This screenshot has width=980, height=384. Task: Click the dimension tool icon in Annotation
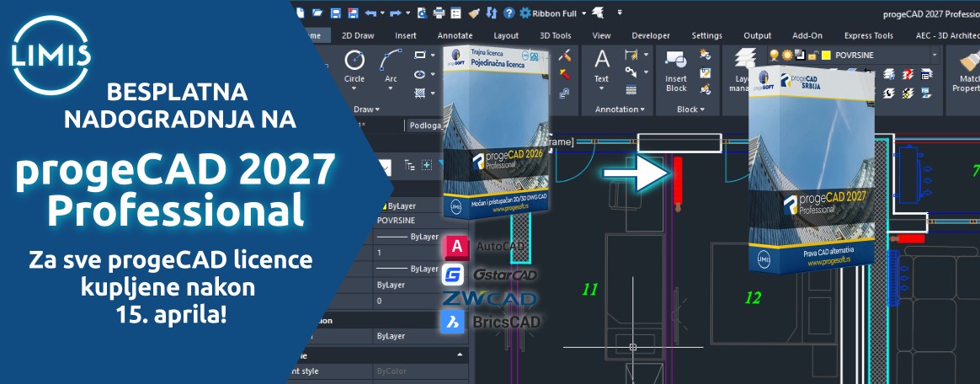pyautogui.click(x=631, y=55)
